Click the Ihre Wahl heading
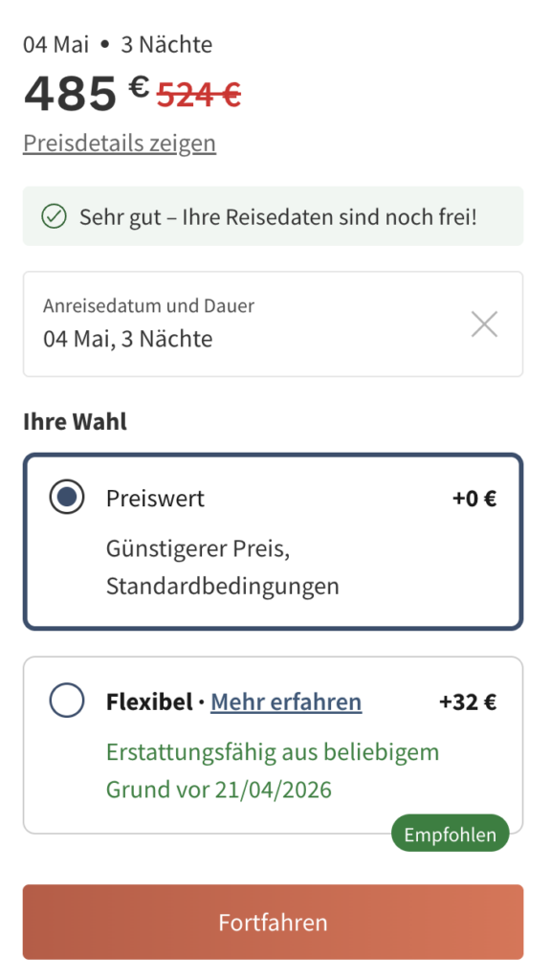Screen dimensions: 551x980 click(75, 421)
